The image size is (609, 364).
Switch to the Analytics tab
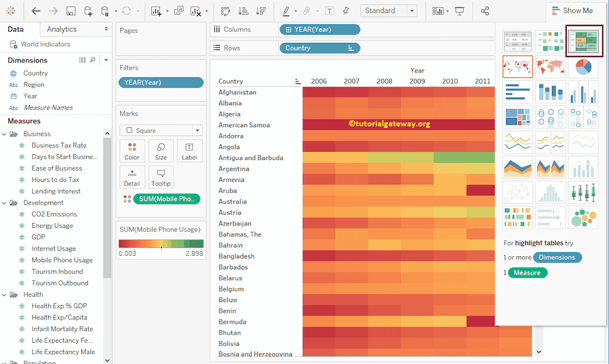[x=62, y=29]
